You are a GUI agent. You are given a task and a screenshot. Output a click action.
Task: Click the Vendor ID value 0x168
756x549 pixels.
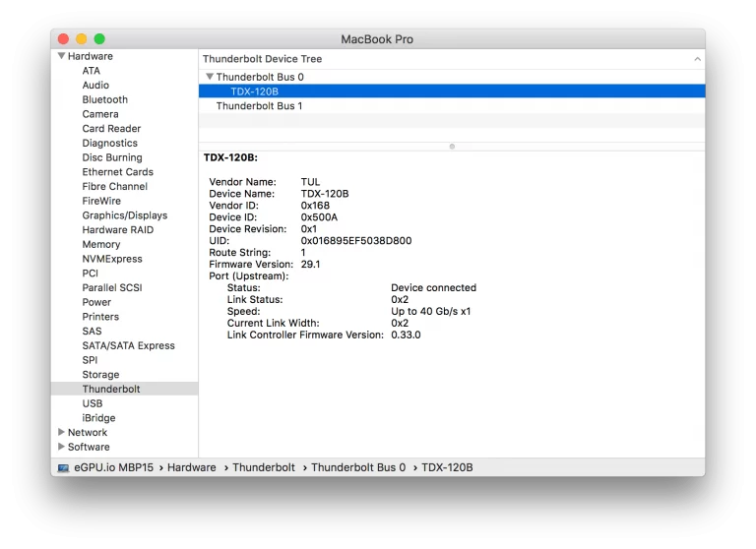point(315,206)
